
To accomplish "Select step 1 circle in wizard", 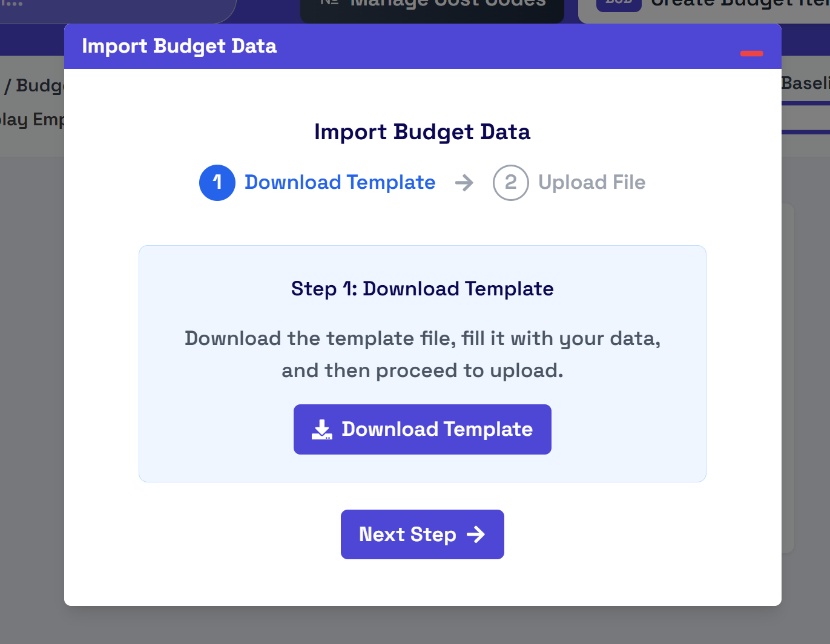I will [x=217, y=183].
